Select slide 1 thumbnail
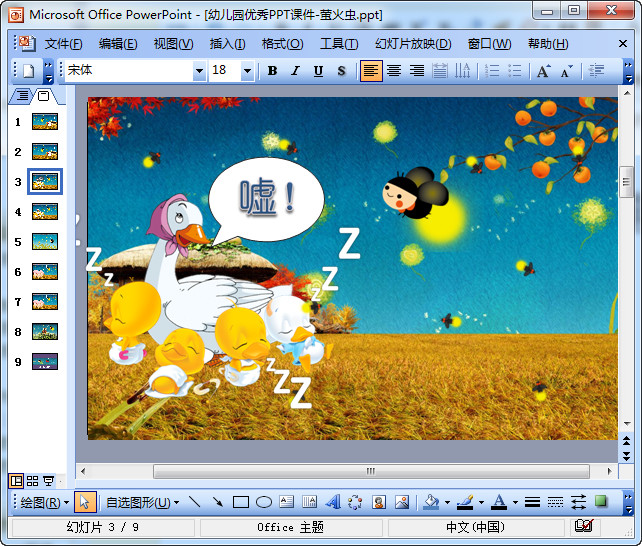642x546 pixels. [x=45, y=122]
